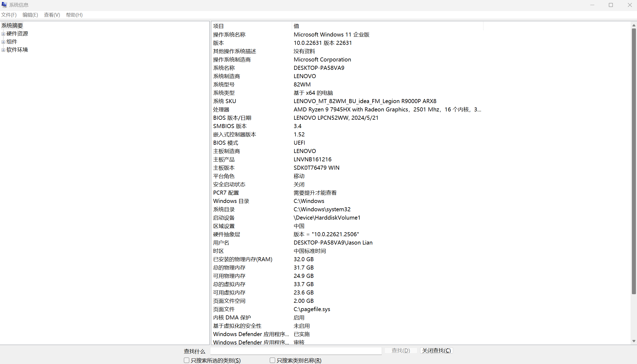Viewport: 637px width, 364px height.
Task: Select the BIOS 模式 row
Action: click(x=347, y=143)
